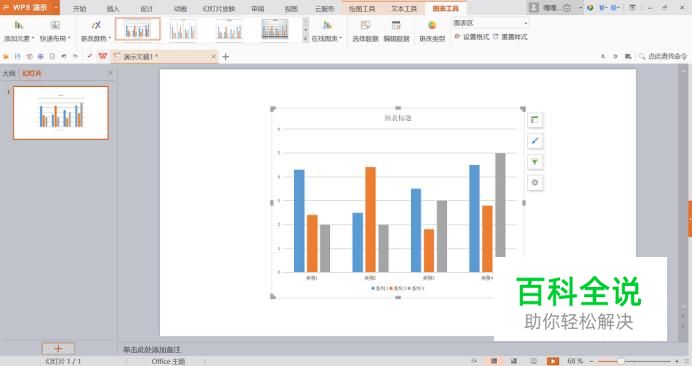Switch to the 绘图工具 drawing tools tab
The width and height of the screenshot is (692, 366).
(362, 8)
